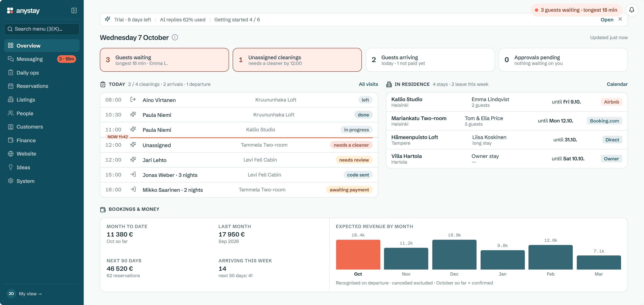The image size is (644, 305).
Task: Open the Calendar link
Action: [x=617, y=84]
